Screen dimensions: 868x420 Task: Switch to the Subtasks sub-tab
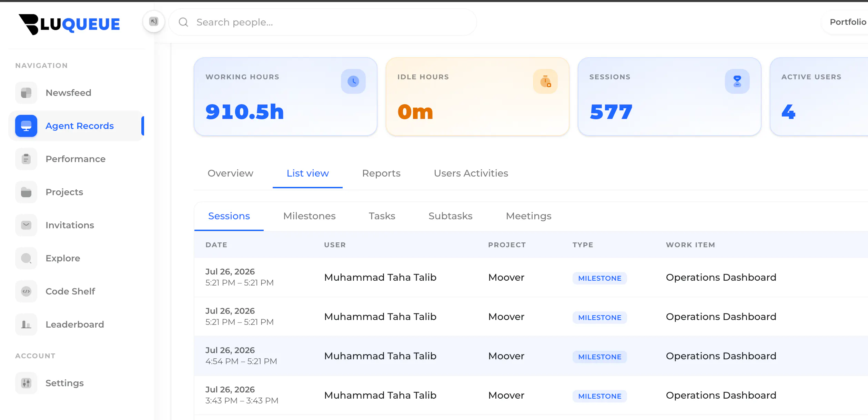tap(450, 216)
